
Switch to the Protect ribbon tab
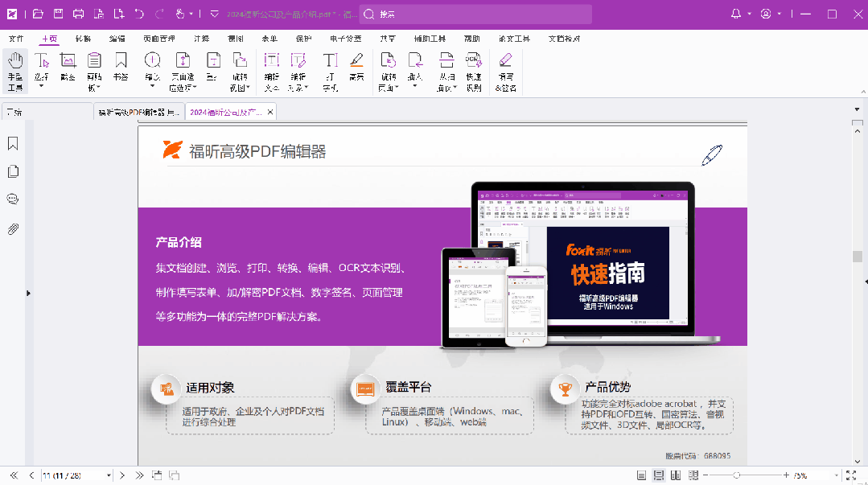pos(303,39)
